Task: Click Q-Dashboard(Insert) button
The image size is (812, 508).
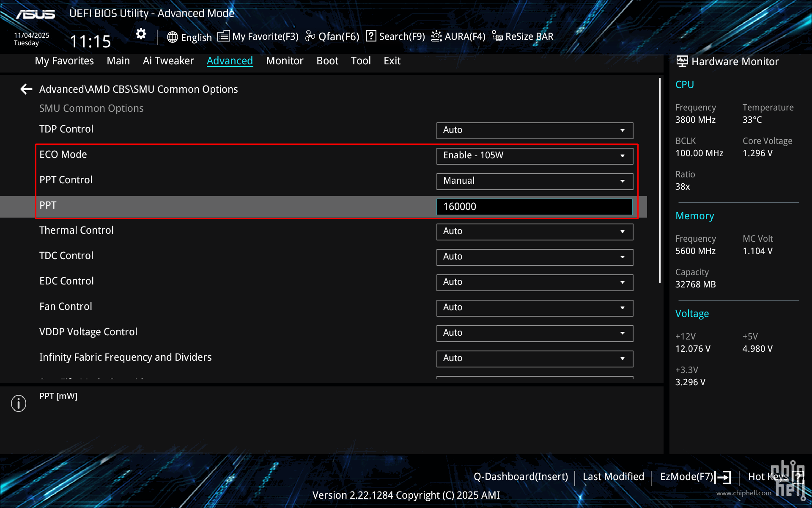Action: [521, 477]
